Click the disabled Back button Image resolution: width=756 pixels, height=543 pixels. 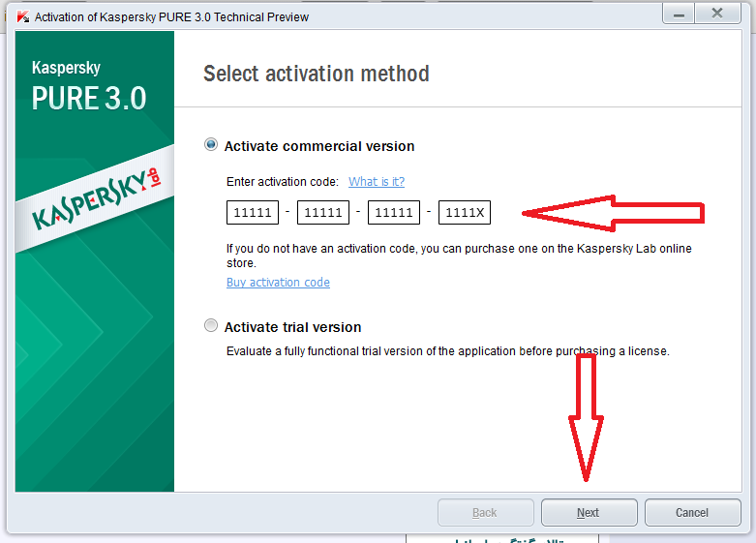pyautogui.click(x=486, y=512)
